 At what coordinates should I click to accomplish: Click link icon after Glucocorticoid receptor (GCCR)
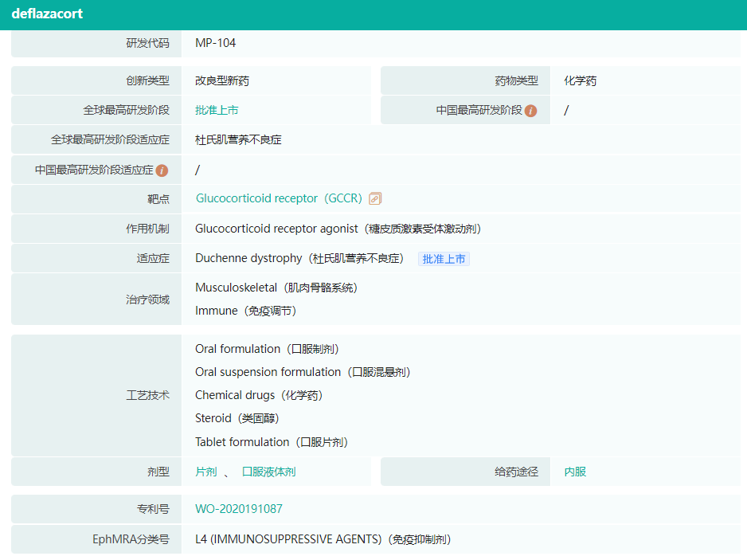(x=376, y=198)
